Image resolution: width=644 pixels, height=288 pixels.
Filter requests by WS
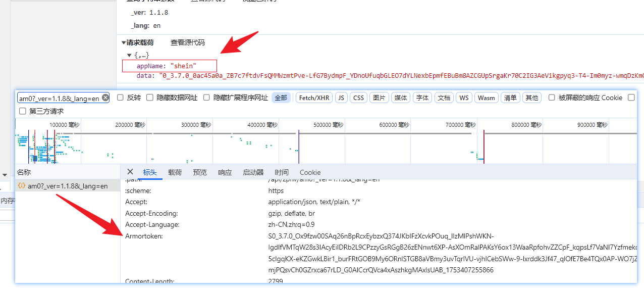point(464,98)
